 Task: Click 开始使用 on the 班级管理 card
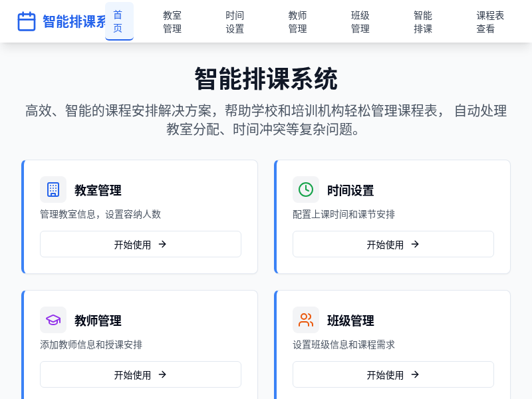coord(393,374)
